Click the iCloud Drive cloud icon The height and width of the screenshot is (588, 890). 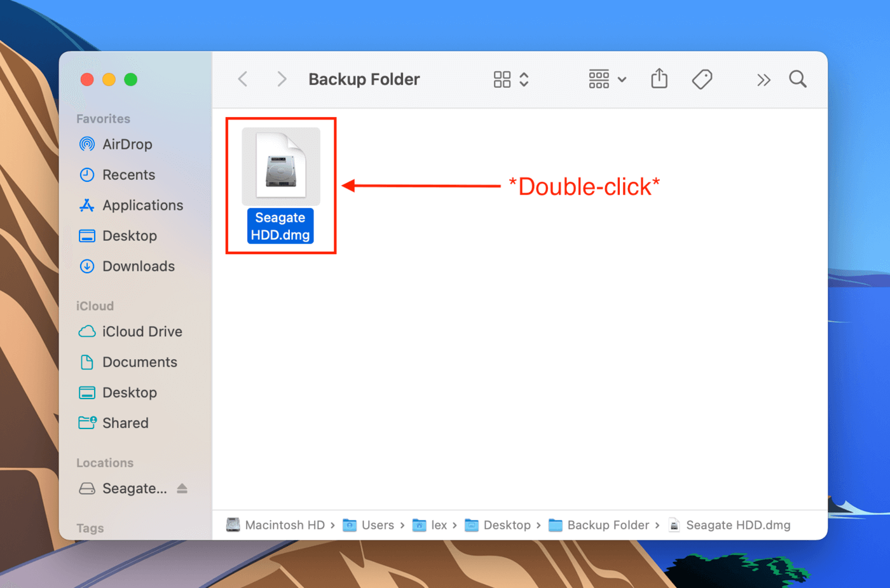[87, 332]
